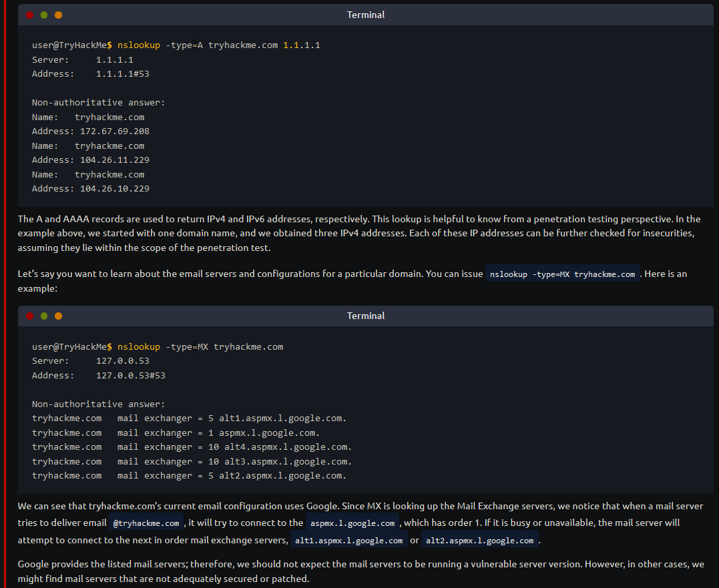Click the 'Address: 1.1.1.1#53' line
Viewport: 719px width, 588px height.
point(90,74)
